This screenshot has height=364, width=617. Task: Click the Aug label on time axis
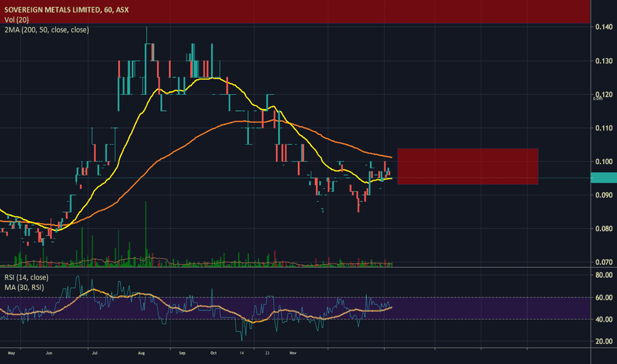point(141,353)
